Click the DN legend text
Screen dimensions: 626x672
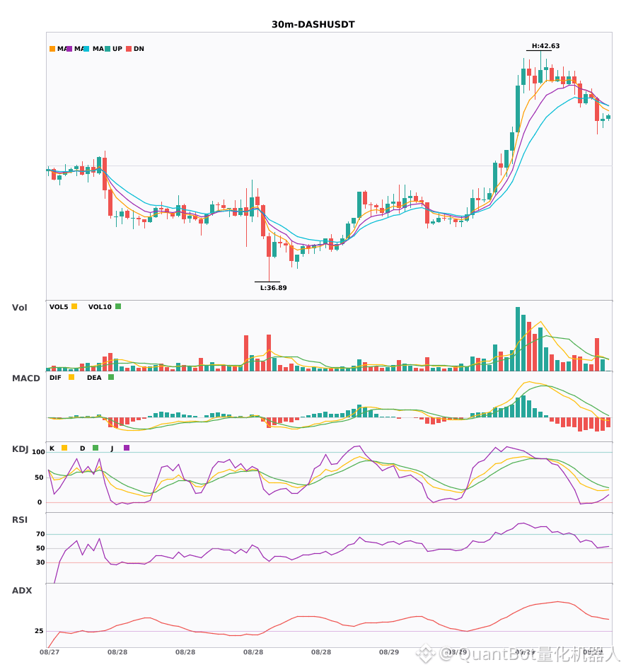point(139,49)
